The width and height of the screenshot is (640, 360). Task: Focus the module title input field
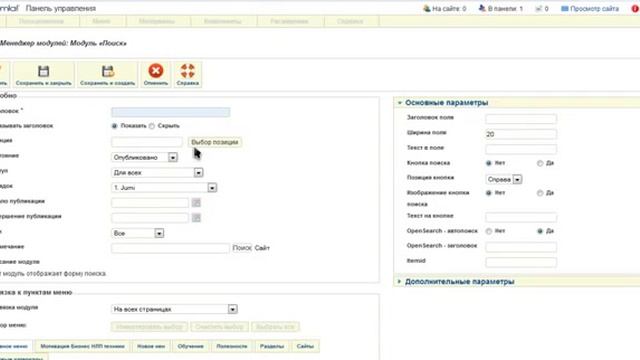click(x=171, y=112)
